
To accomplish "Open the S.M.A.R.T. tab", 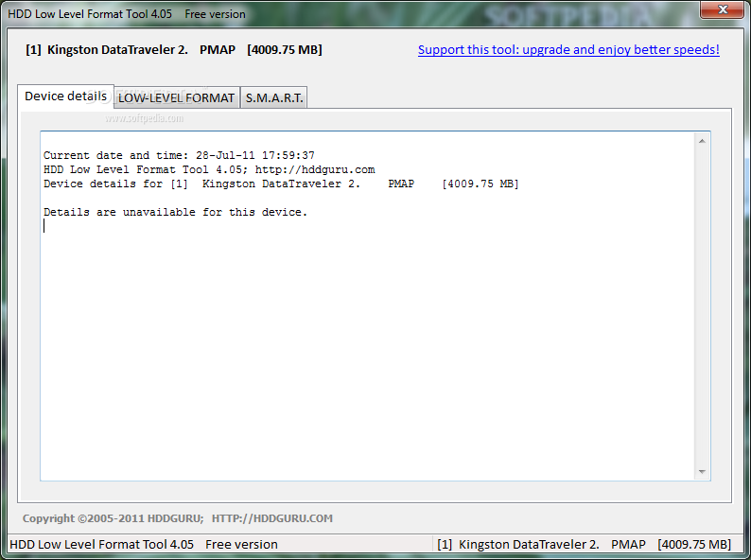I will (274, 97).
